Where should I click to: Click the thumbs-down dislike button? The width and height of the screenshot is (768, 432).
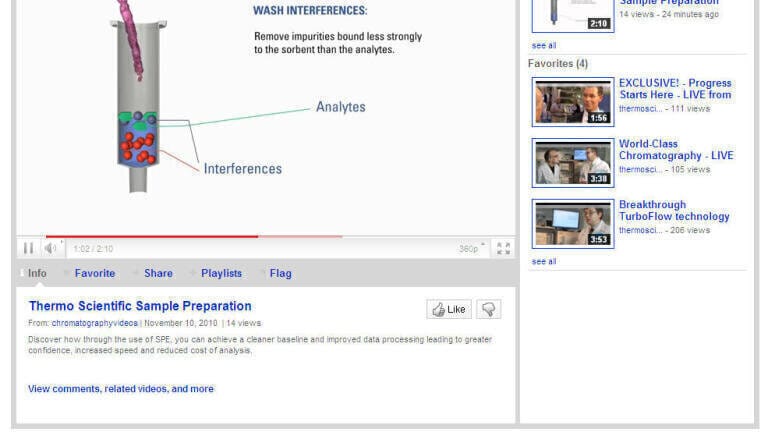[488, 309]
